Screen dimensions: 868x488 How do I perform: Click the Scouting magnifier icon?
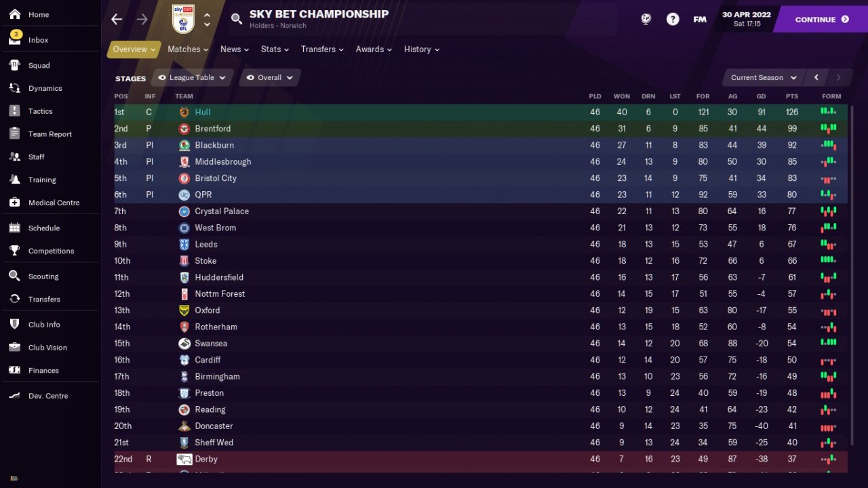pyautogui.click(x=15, y=277)
